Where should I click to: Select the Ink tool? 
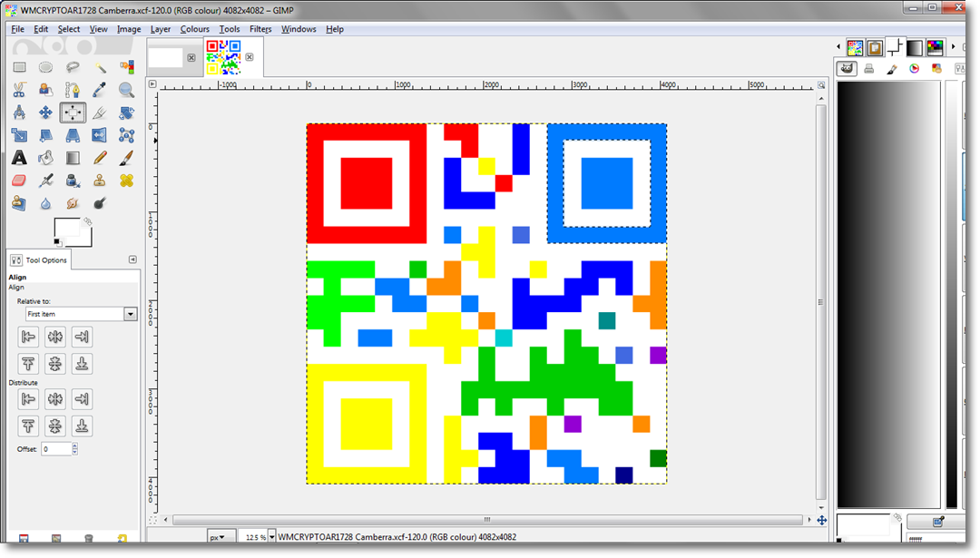click(x=73, y=181)
